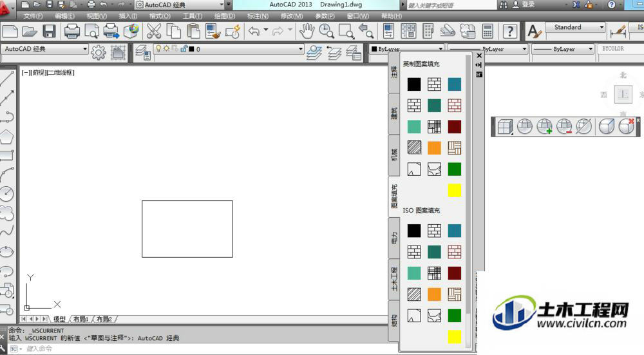The width and height of the screenshot is (644, 355).
Task: Pick the dark red swatch under ISO 图案填充
Action: pos(454,273)
